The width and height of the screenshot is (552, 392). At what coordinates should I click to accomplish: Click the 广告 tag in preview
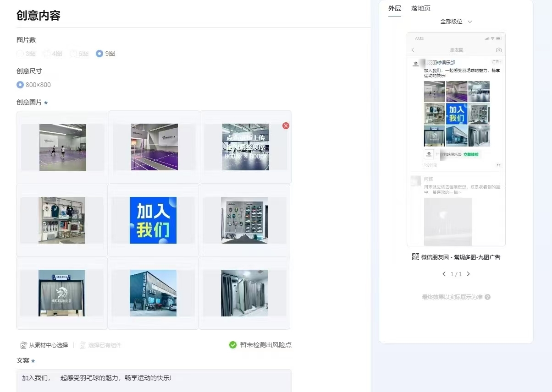pos(497,61)
